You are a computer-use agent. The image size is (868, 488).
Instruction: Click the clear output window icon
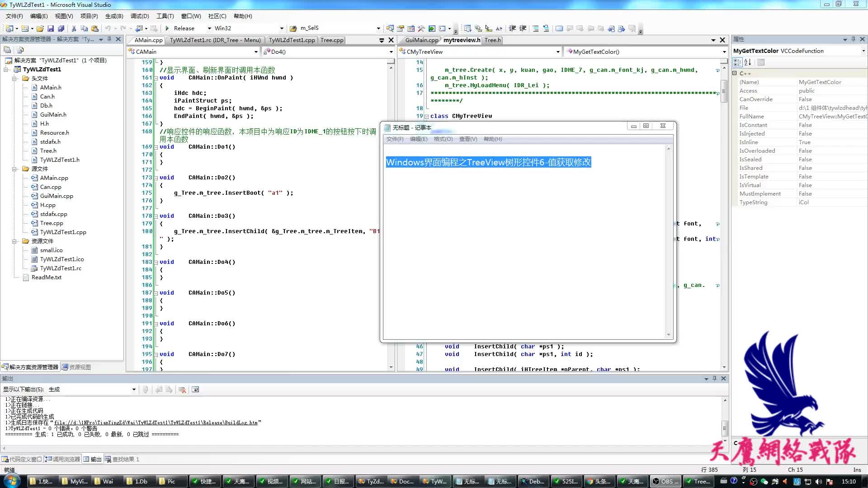(x=182, y=389)
